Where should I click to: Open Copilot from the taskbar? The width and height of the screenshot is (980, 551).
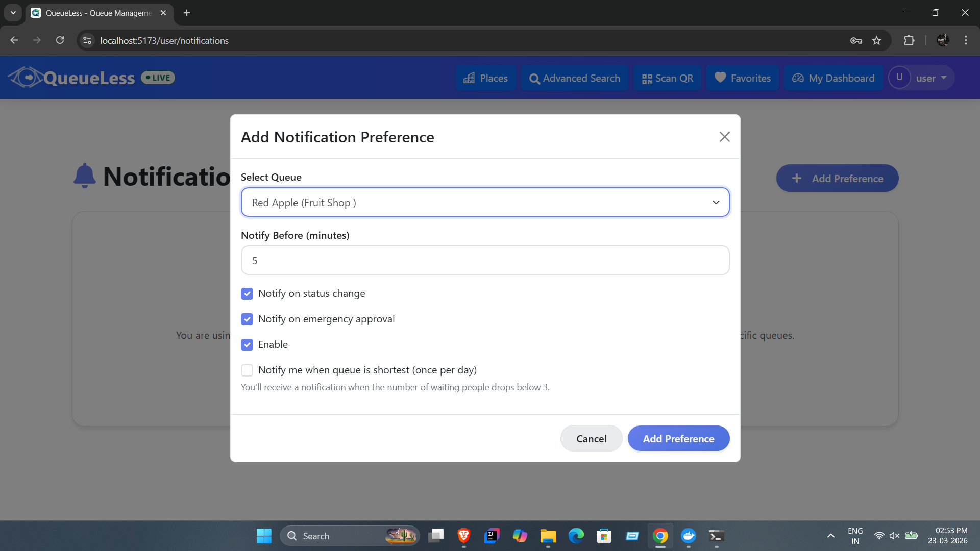(520, 536)
